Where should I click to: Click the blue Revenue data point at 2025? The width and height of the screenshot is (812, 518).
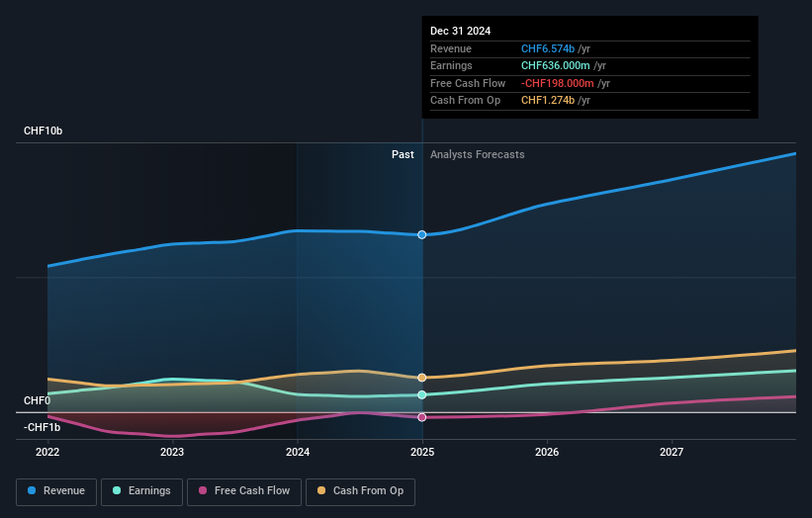pyautogui.click(x=422, y=235)
